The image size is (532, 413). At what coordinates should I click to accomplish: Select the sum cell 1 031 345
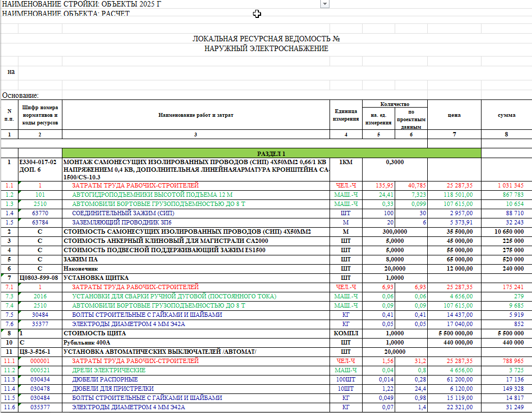coord(506,185)
